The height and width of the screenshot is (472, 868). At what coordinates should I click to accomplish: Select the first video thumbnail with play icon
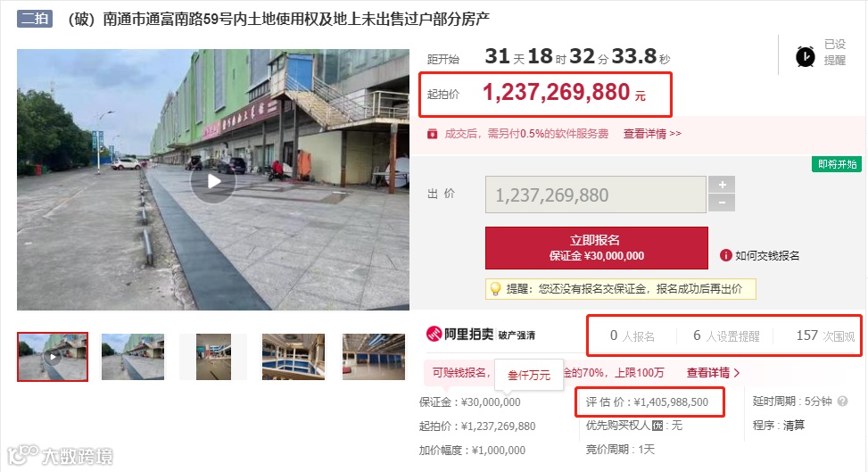click(53, 357)
